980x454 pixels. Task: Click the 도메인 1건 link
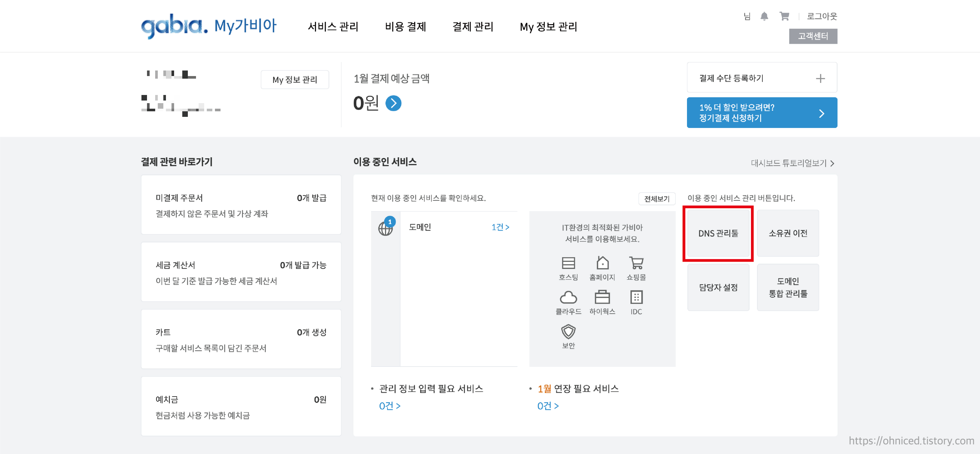500,227
